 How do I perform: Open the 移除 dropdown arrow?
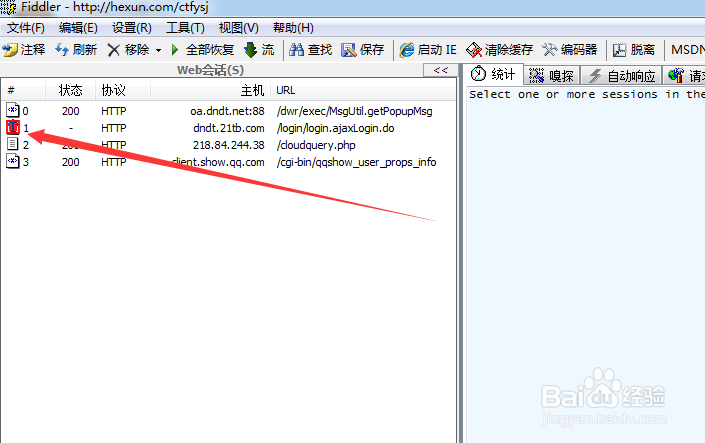point(158,50)
